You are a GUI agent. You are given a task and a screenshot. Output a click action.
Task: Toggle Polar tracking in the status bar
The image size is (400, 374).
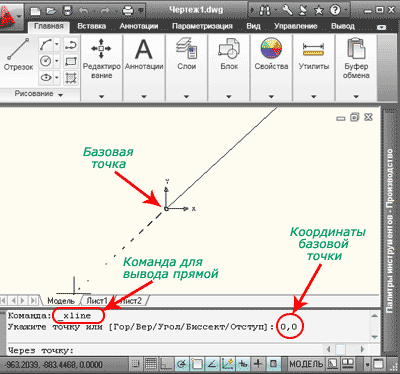click(x=182, y=364)
